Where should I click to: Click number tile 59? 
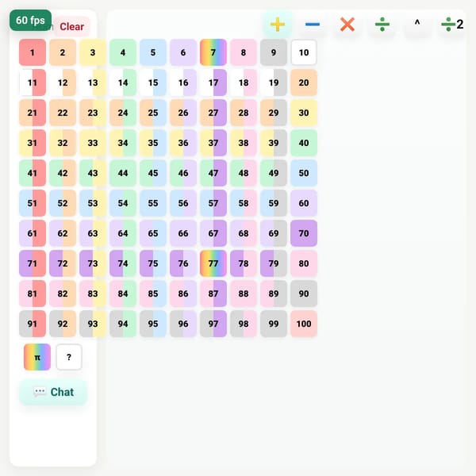point(274,203)
